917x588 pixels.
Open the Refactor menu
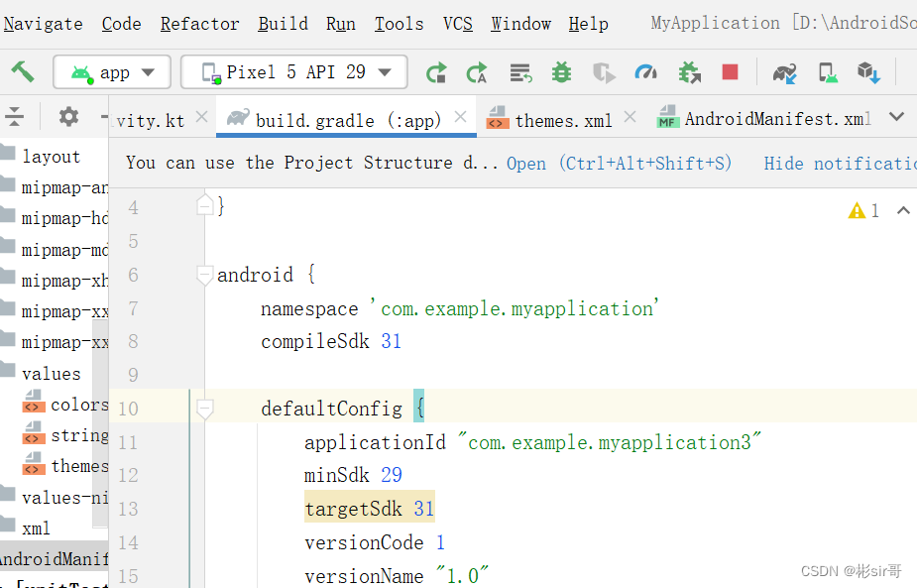tap(198, 24)
